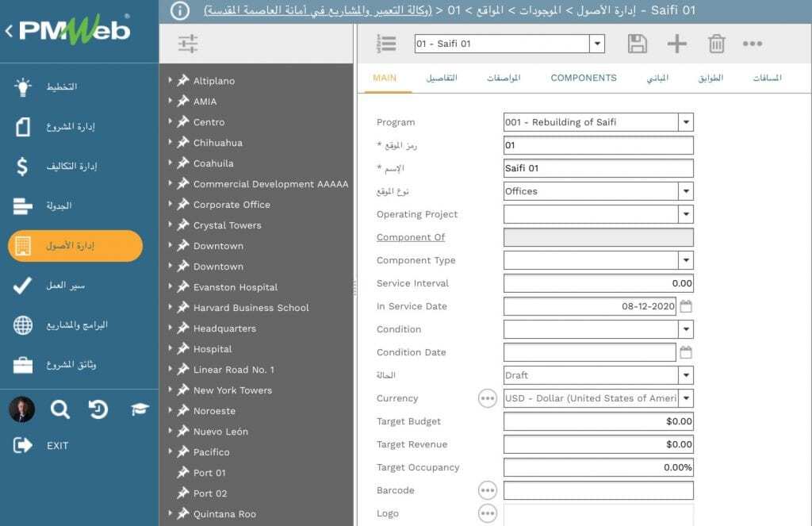
Task: Open the three-dot more options icon in toolbar
Action: (752, 44)
